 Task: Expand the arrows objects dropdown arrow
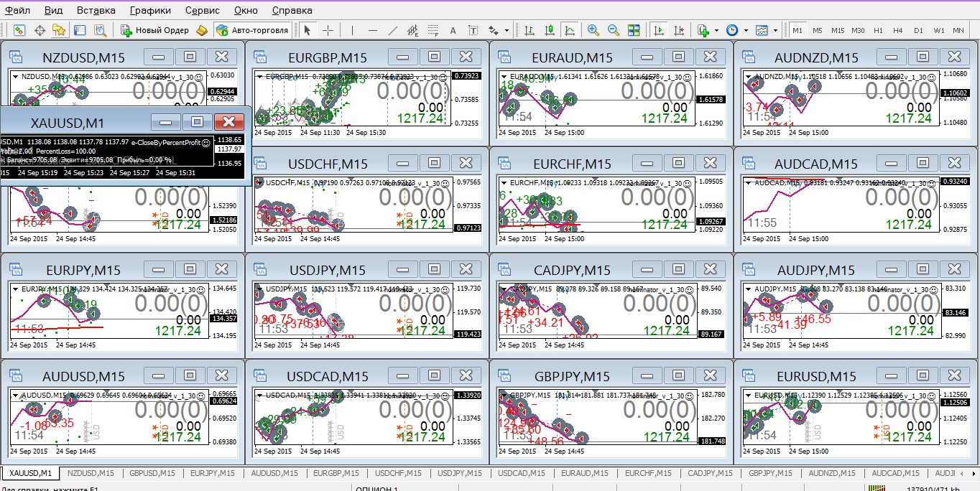click(x=507, y=30)
